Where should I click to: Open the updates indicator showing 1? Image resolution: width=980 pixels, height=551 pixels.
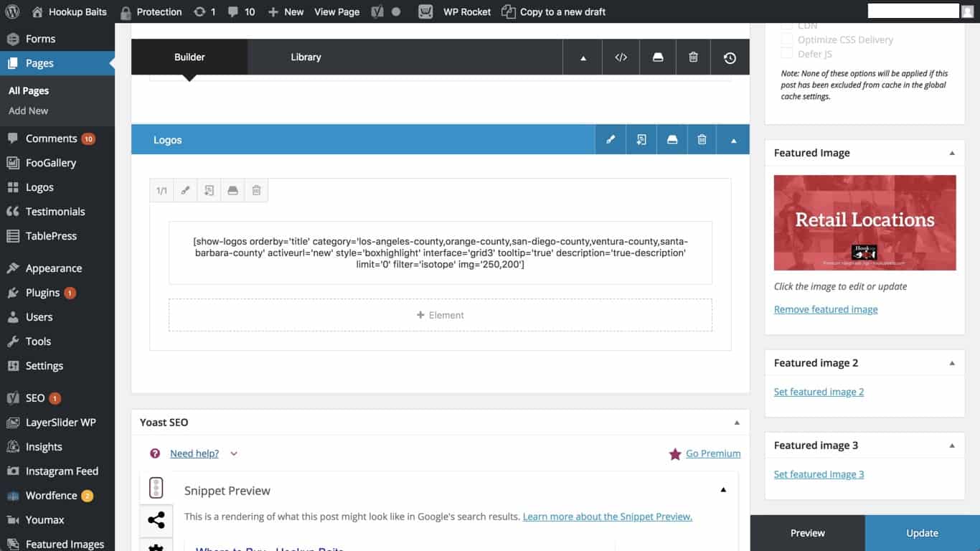204,11
